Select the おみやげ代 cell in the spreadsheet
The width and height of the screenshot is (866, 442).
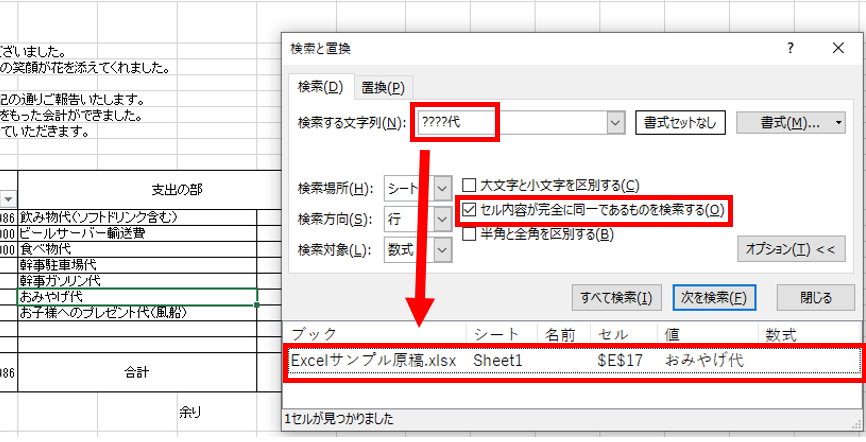(x=137, y=297)
